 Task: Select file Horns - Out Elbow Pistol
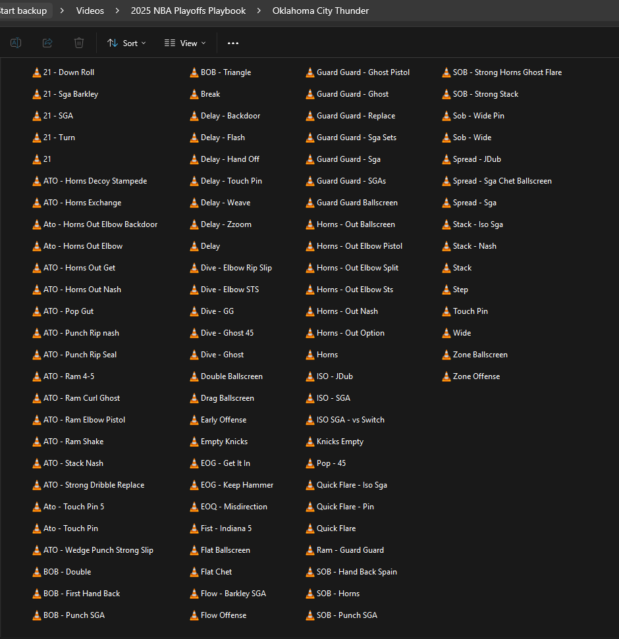click(354, 246)
